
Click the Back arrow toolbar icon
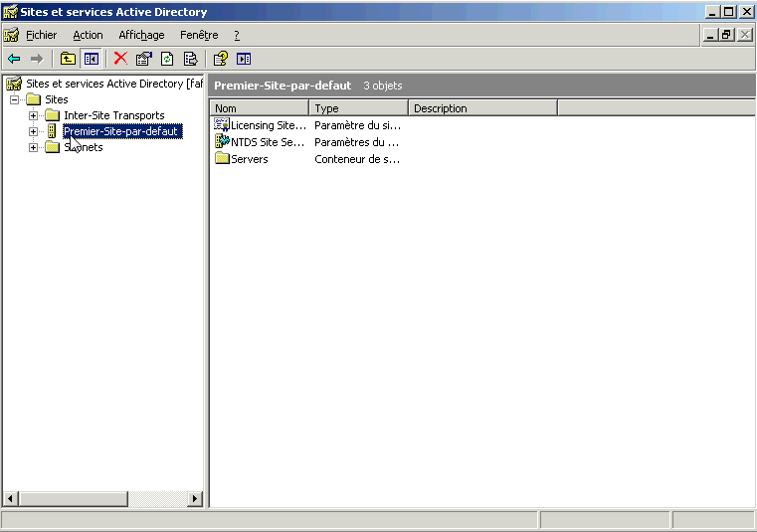click(x=14, y=59)
